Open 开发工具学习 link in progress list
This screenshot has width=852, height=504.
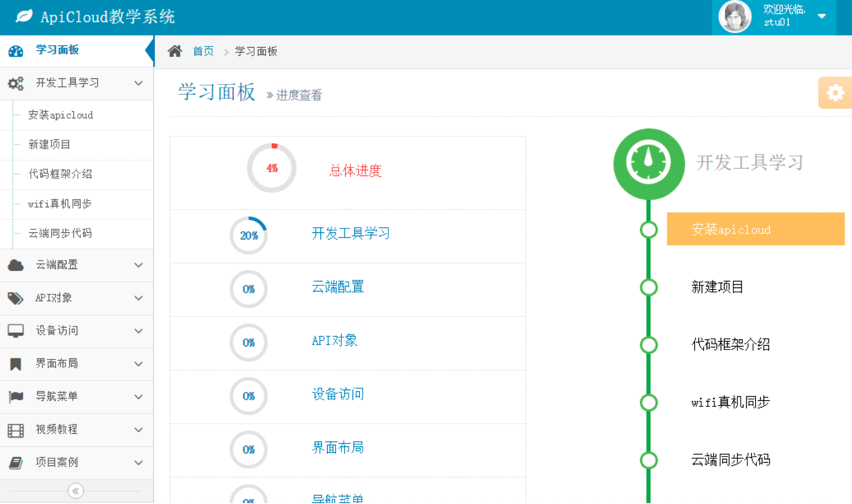point(351,233)
